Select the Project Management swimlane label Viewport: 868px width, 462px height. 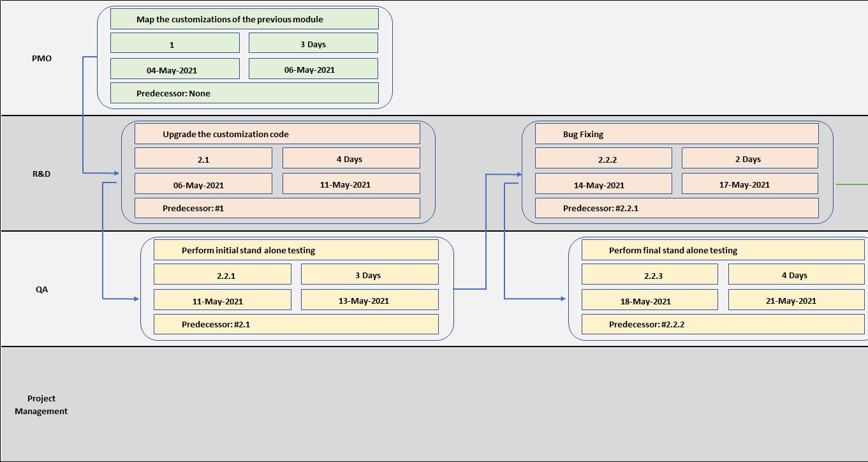click(41, 405)
